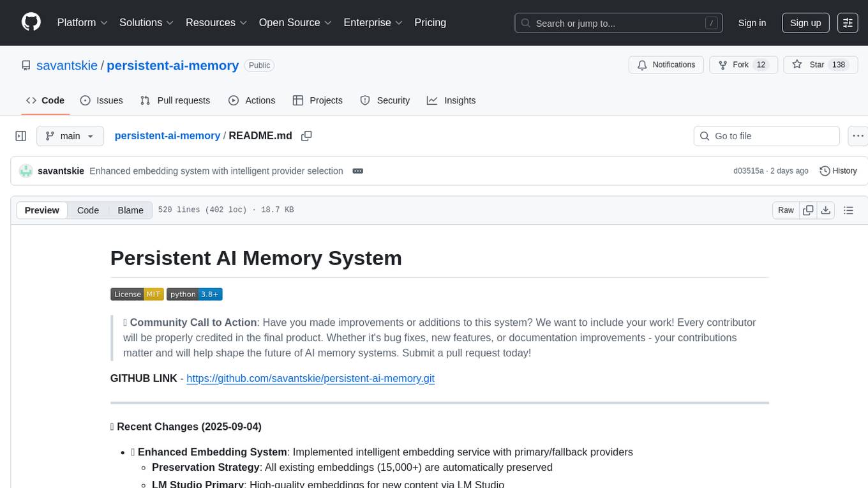Open commit hash d03515a
Viewport: 868px width, 488px height.
point(749,171)
